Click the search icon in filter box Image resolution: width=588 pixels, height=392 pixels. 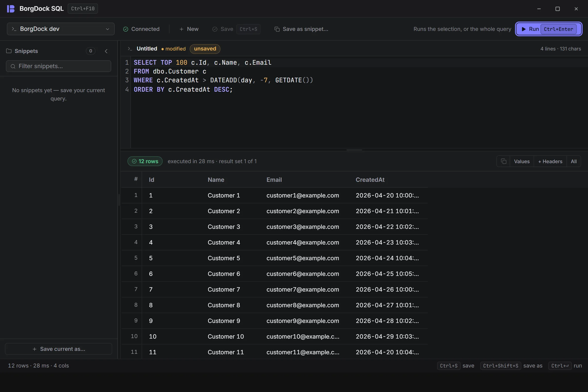coord(13,66)
